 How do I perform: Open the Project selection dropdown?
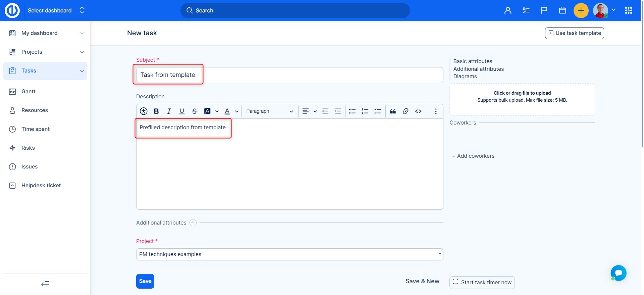point(289,254)
